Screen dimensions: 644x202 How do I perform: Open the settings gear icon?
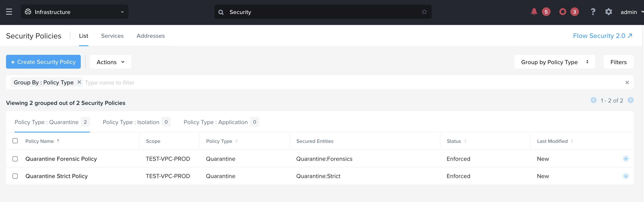tap(608, 12)
